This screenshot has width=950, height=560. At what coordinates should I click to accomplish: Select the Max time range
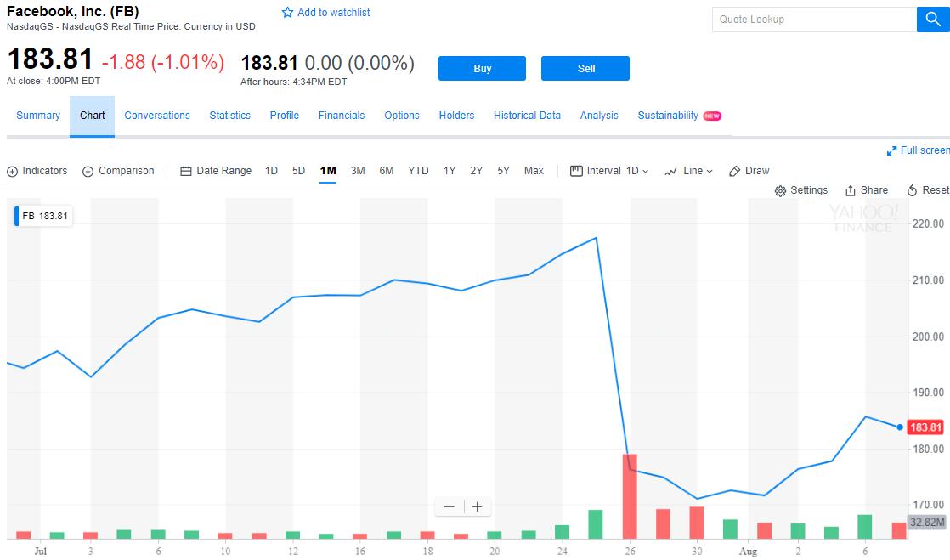pyautogui.click(x=534, y=171)
